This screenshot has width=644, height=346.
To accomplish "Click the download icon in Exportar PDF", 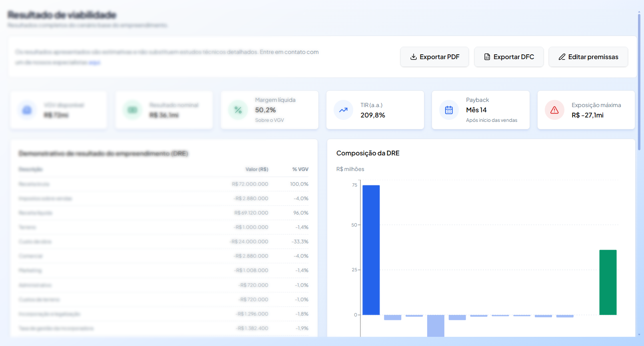I will [414, 57].
